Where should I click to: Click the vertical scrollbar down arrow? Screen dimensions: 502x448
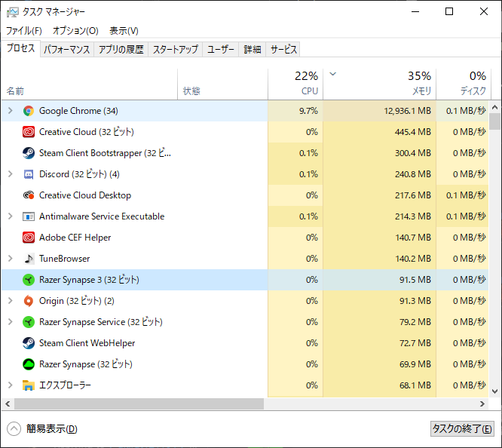coord(495,391)
